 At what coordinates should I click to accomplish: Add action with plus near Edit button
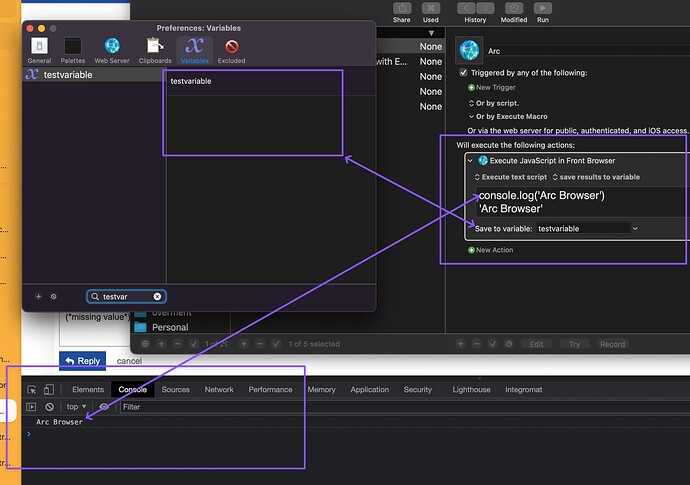460,344
